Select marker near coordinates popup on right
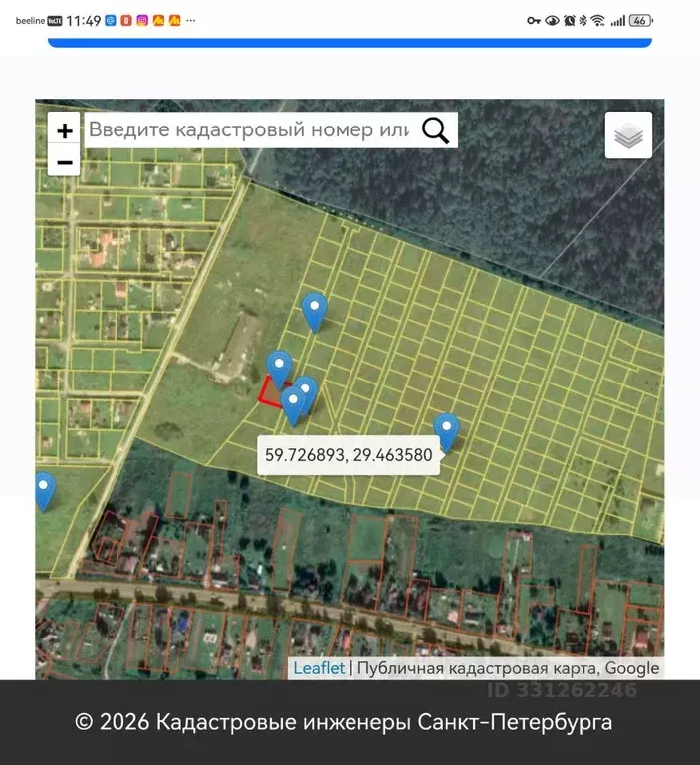 [447, 433]
